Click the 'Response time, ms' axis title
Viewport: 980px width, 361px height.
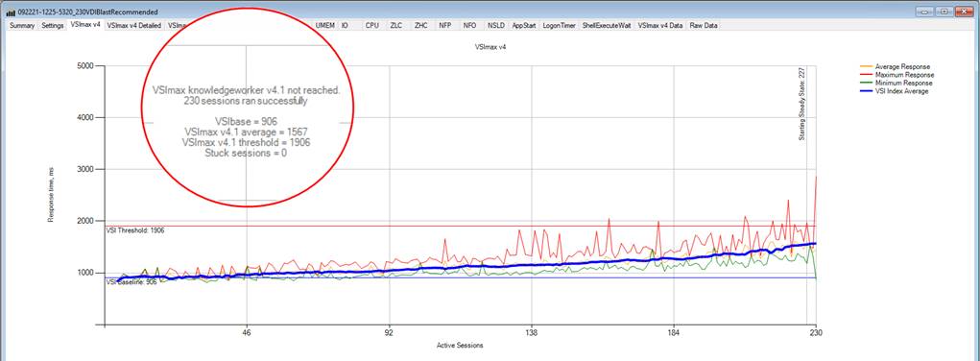click(x=52, y=195)
